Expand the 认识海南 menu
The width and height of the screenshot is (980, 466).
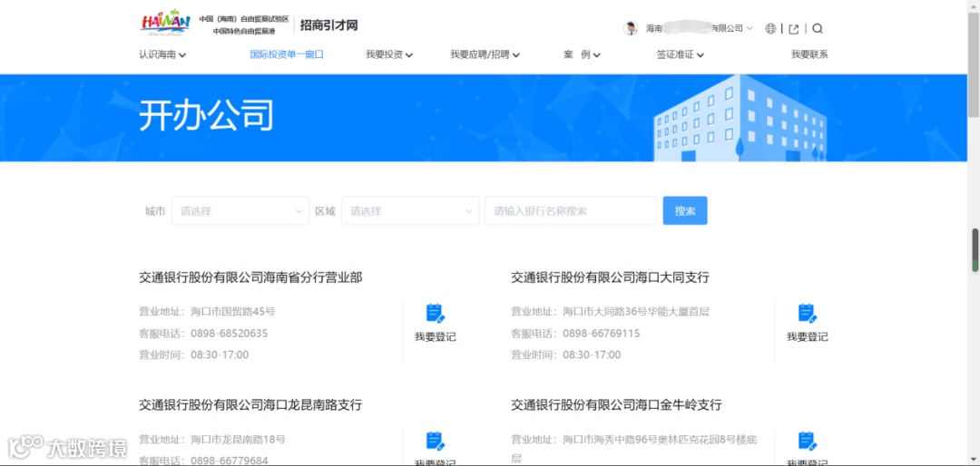162,54
